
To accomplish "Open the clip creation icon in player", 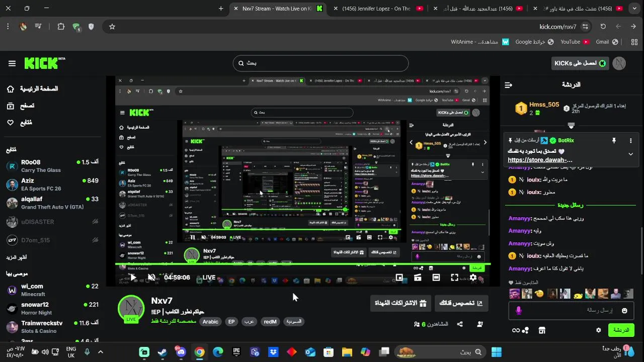I will click(418, 277).
